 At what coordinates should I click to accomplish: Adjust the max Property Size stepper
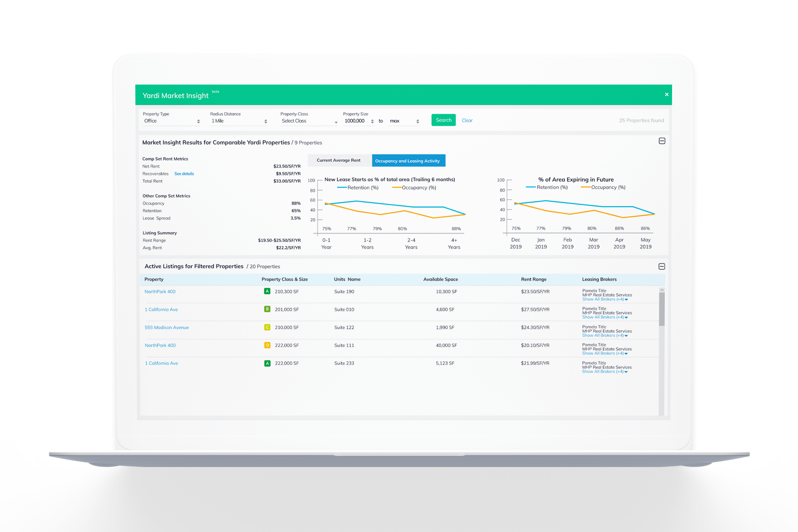(x=417, y=121)
